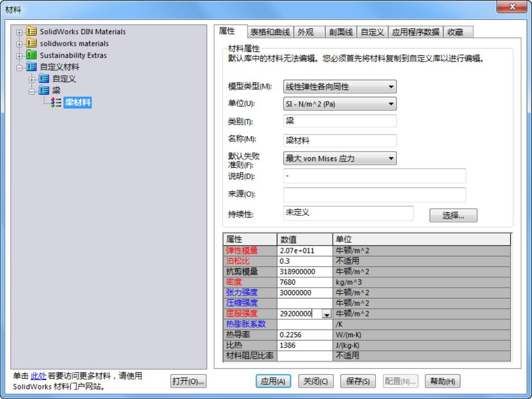Expand the 自定义 subfolder node
The image size is (532, 399).
[32, 80]
